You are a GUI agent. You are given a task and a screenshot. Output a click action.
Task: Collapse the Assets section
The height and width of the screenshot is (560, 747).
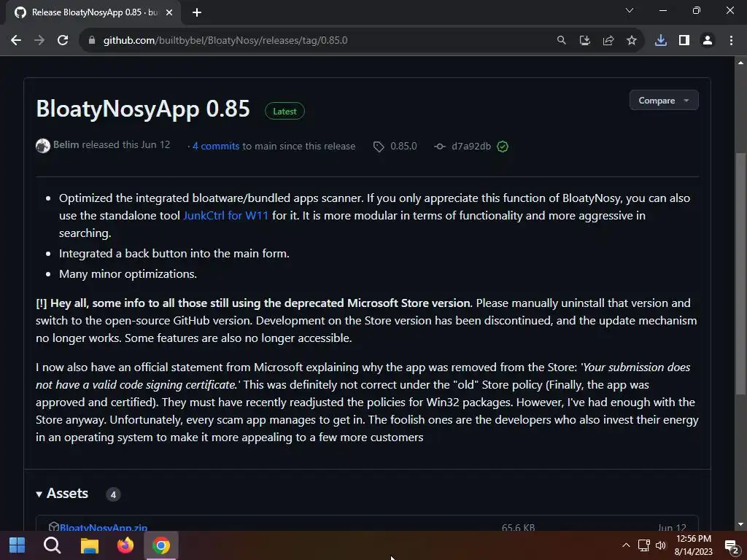62,494
